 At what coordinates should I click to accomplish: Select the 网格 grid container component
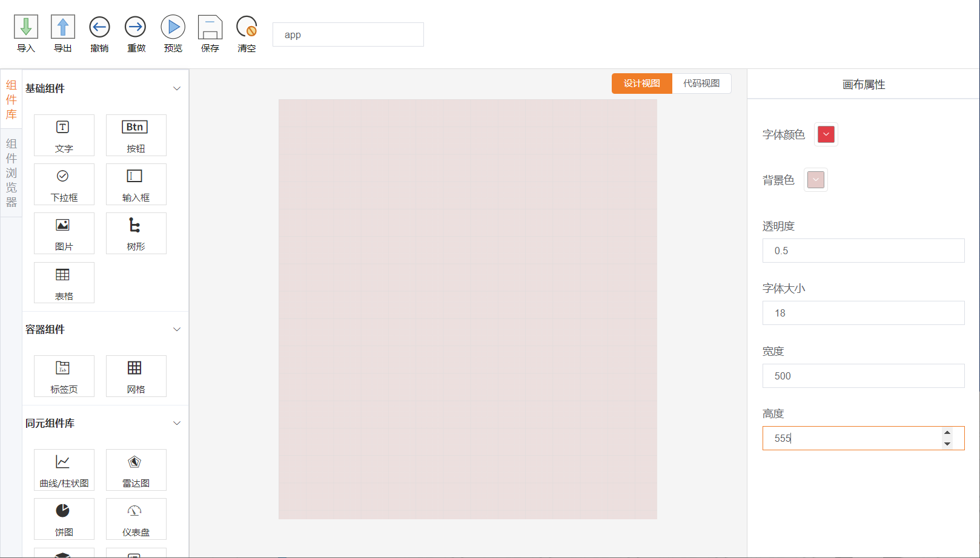(136, 376)
